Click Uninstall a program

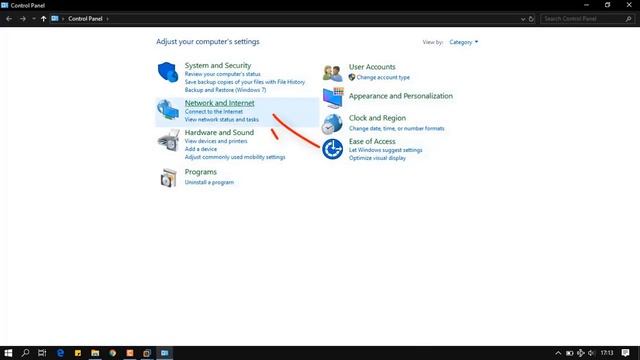pos(209,182)
